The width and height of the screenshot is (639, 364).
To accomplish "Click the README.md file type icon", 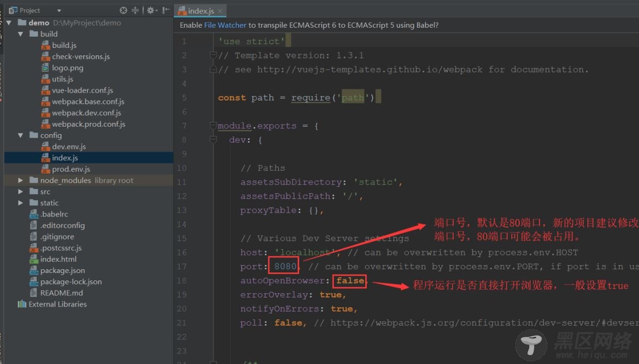I will (34, 293).
